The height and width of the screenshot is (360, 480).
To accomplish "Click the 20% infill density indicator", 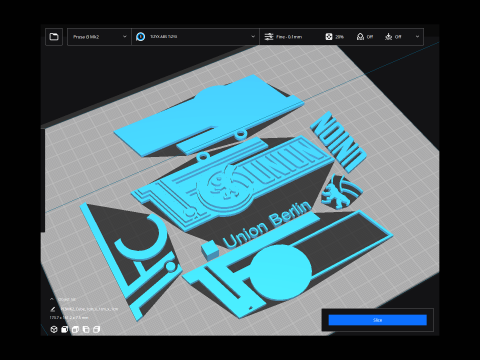I will pyautogui.click(x=335, y=37).
